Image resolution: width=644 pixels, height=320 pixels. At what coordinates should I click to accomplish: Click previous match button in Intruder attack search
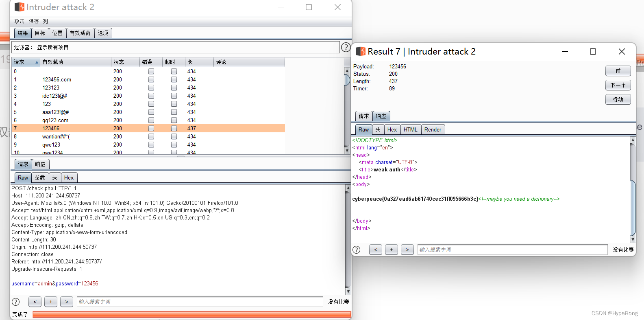click(35, 302)
